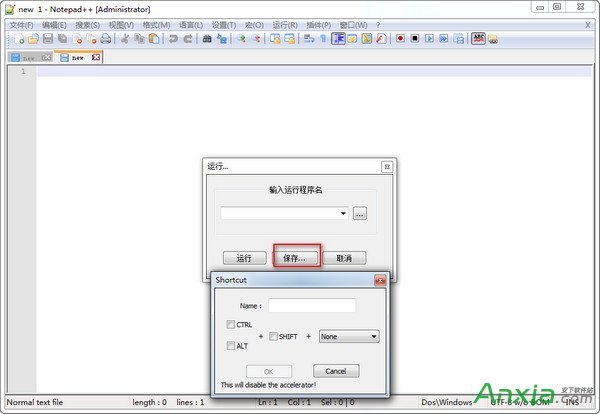The height and width of the screenshot is (414, 600).
Task: Click the Close All documents icon
Action: pyautogui.click(x=91, y=39)
